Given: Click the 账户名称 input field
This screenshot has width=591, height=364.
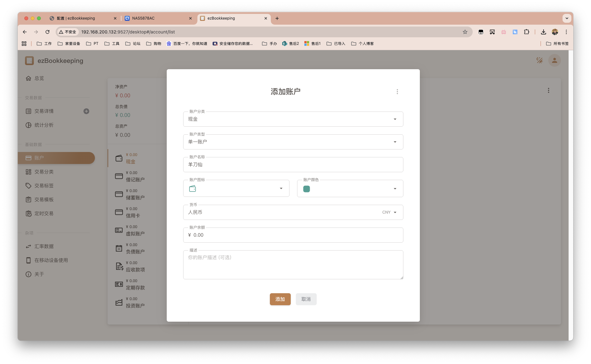Looking at the screenshot, I should coord(293,165).
